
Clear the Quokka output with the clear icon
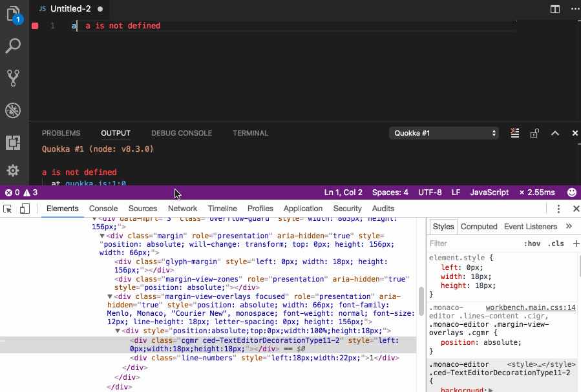[x=514, y=133]
